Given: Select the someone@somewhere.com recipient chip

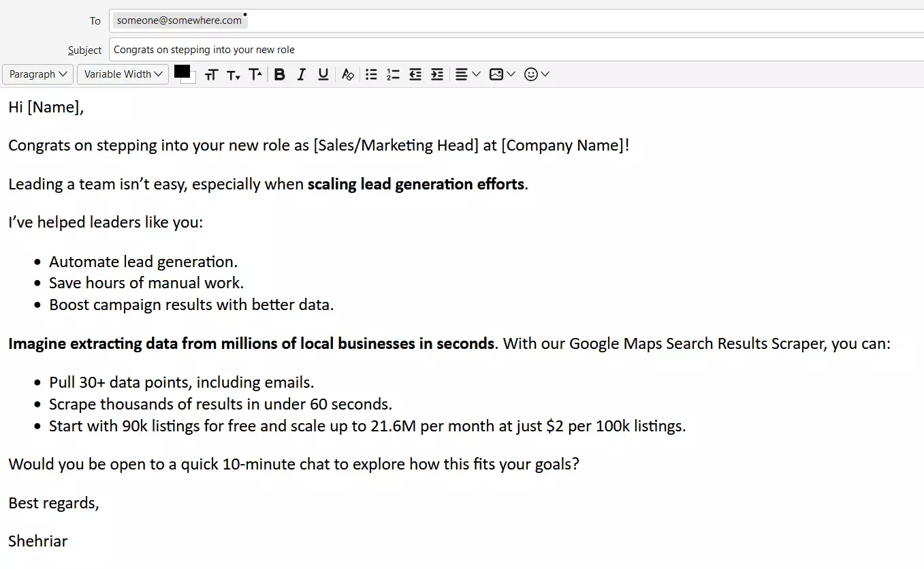Looking at the screenshot, I should click(x=178, y=20).
